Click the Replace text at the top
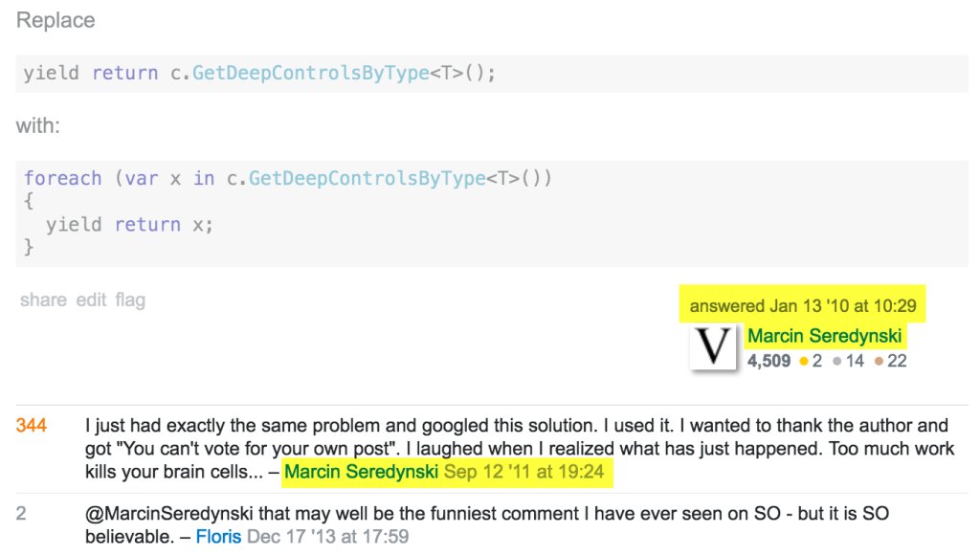Image resolution: width=980 pixels, height=556 pixels. point(56,20)
